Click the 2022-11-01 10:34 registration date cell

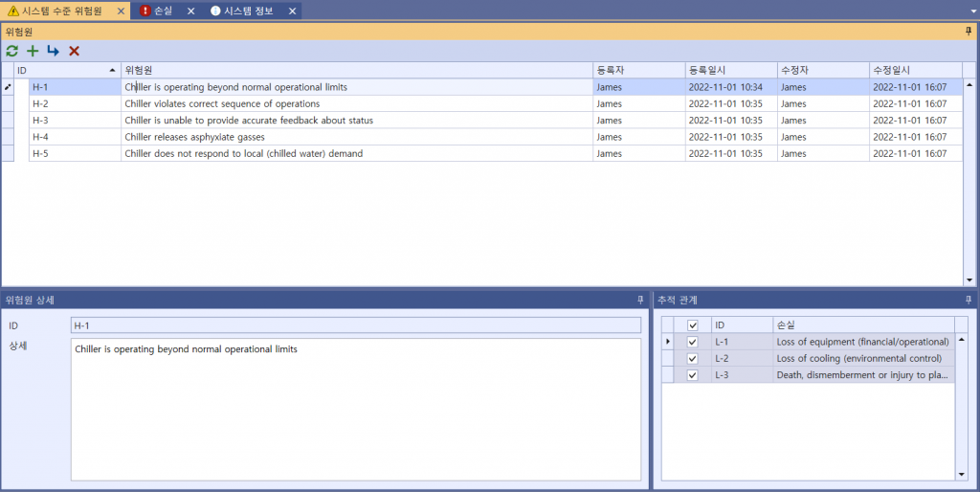click(x=731, y=87)
